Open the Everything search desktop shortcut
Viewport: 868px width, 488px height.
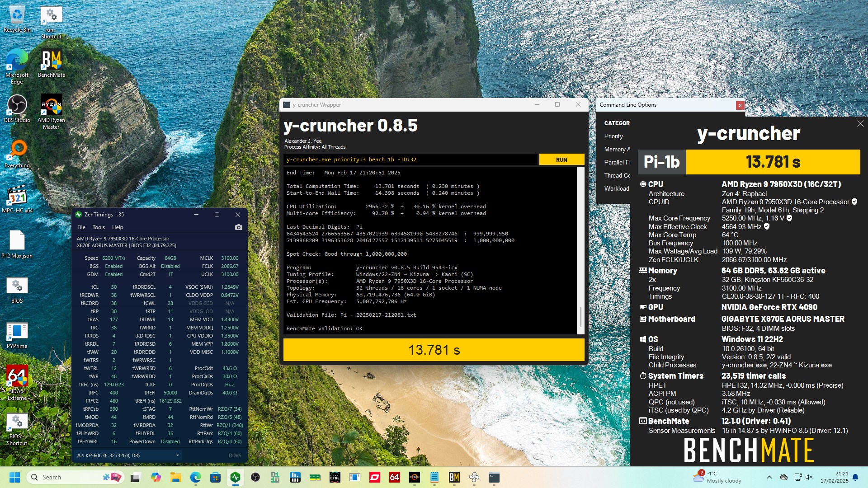coord(17,154)
